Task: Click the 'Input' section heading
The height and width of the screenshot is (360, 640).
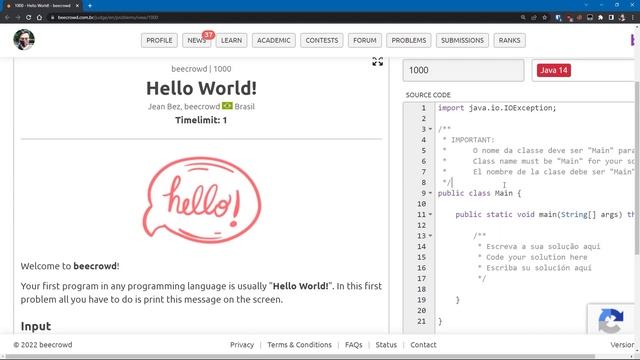Action: coord(36,326)
